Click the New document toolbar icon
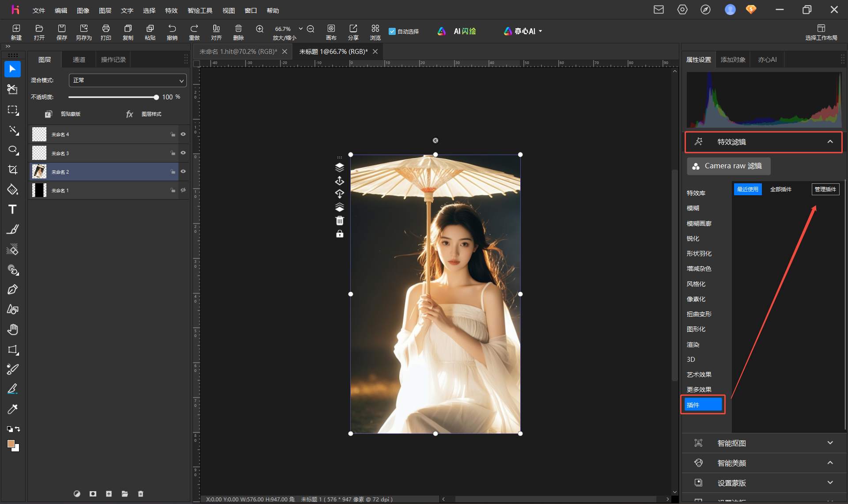Viewport: 848px width, 504px height. click(x=16, y=32)
